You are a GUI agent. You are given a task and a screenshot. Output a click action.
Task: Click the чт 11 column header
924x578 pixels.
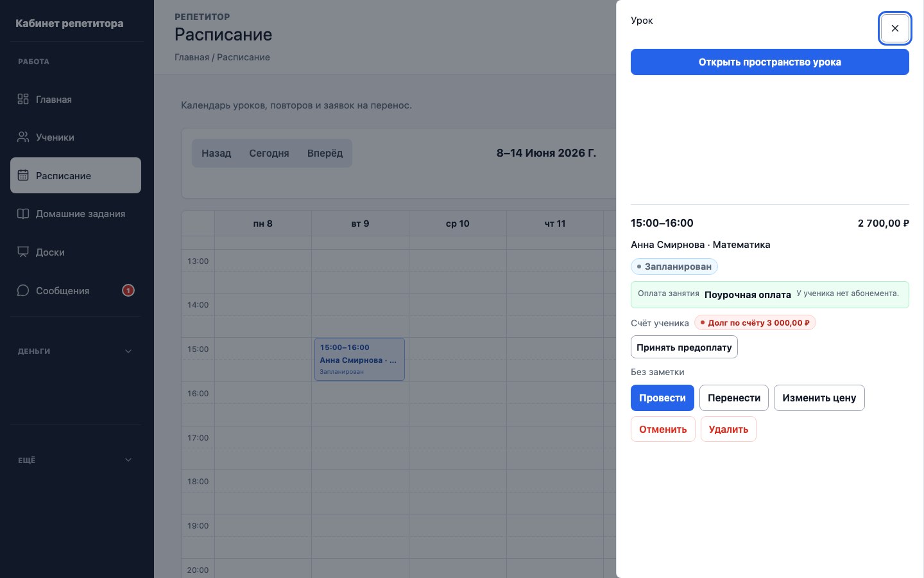tap(555, 223)
